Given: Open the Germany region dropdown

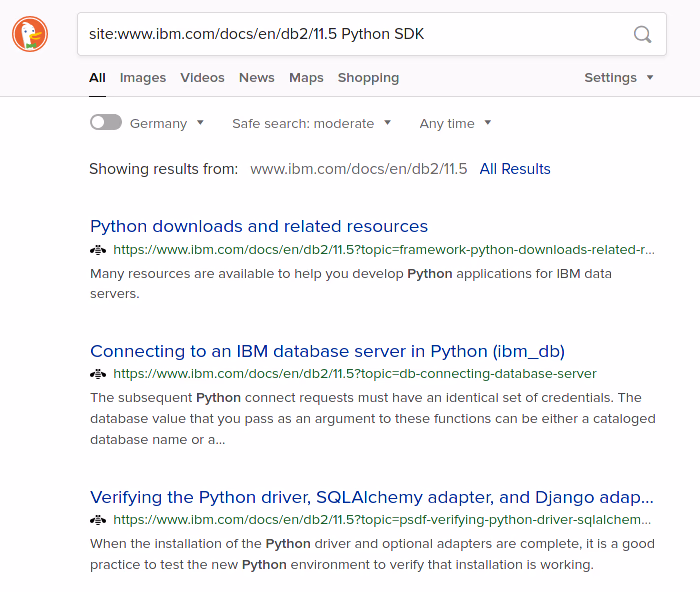Looking at the screenshot, I should pos(167,124).
